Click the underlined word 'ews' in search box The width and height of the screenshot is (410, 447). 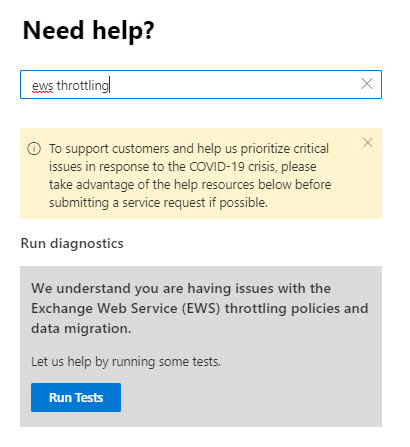click(43, 86)
